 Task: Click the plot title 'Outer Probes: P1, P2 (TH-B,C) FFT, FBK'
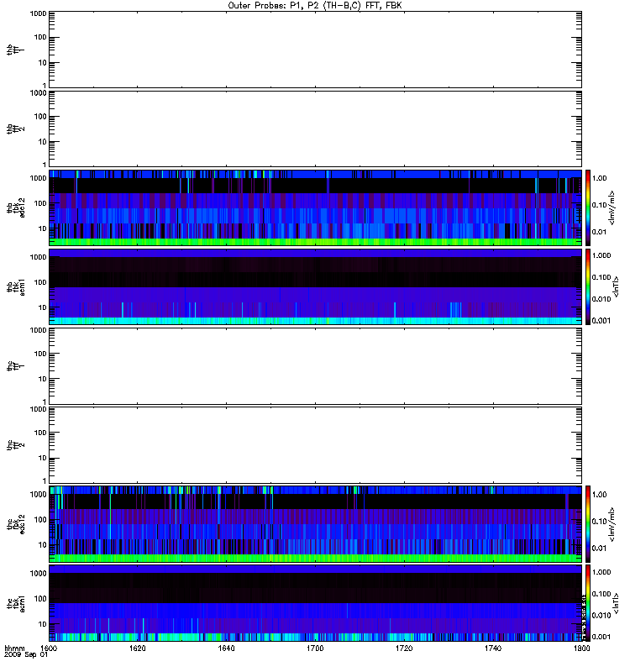click(x=315, y=6)
